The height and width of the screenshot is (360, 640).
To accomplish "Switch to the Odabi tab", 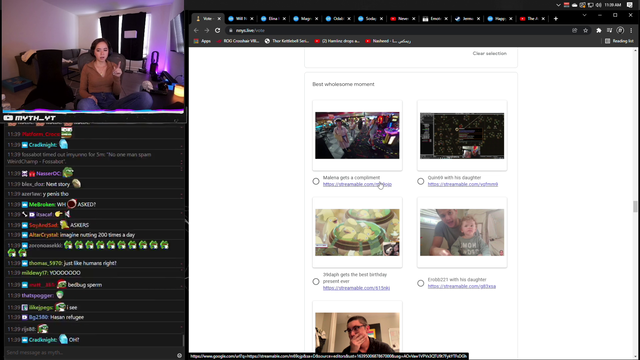I will [338, 19].
